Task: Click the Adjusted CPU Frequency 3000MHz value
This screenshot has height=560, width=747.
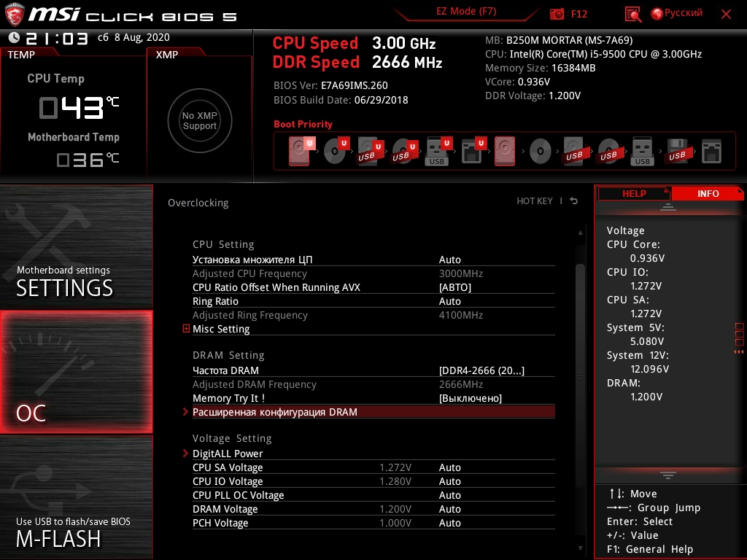Action: point(461,273)
